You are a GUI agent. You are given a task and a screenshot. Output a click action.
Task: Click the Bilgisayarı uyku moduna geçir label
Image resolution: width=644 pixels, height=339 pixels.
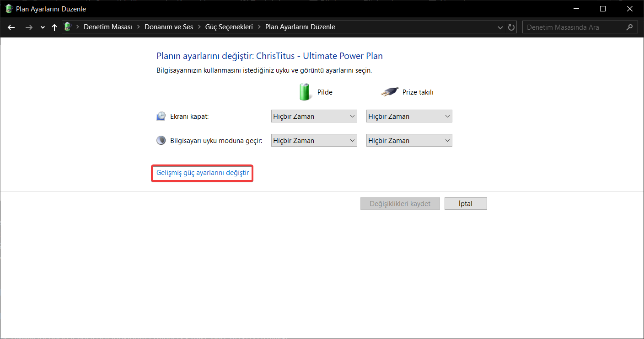(216, 140)
